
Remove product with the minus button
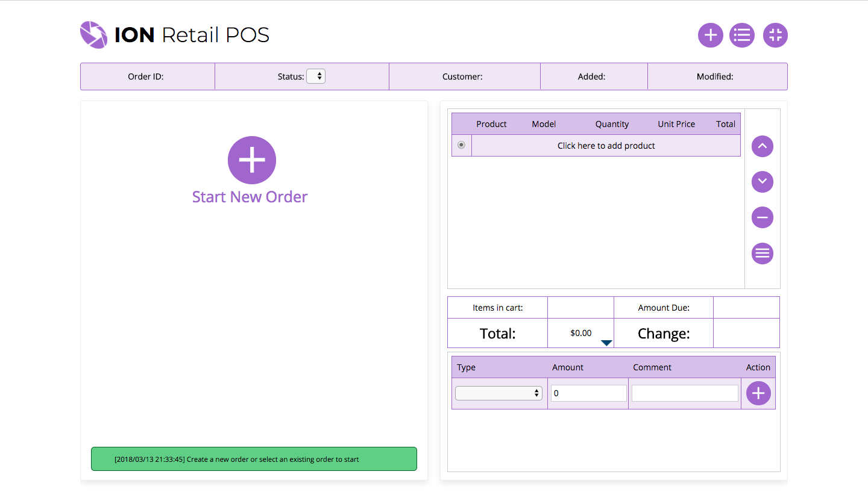(x=762, y=217)
